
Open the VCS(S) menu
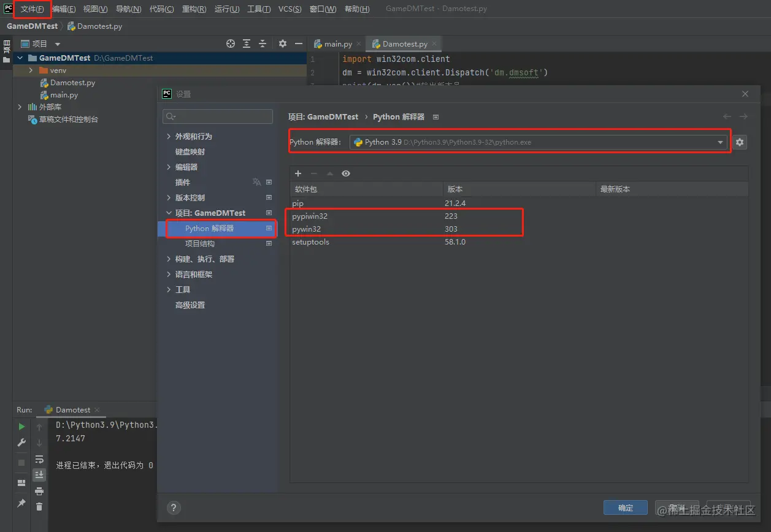click(x=290, y=9)
